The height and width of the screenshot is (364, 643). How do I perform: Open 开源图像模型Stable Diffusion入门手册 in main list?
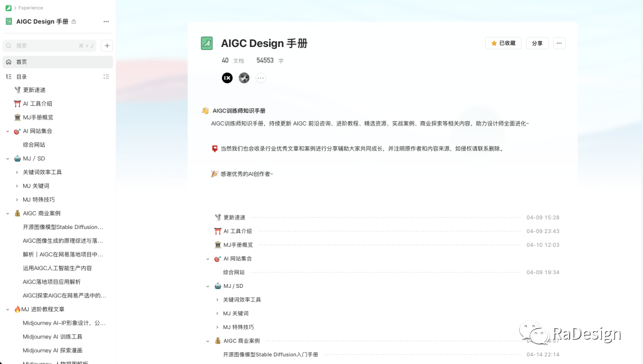[x=270, y=354]
